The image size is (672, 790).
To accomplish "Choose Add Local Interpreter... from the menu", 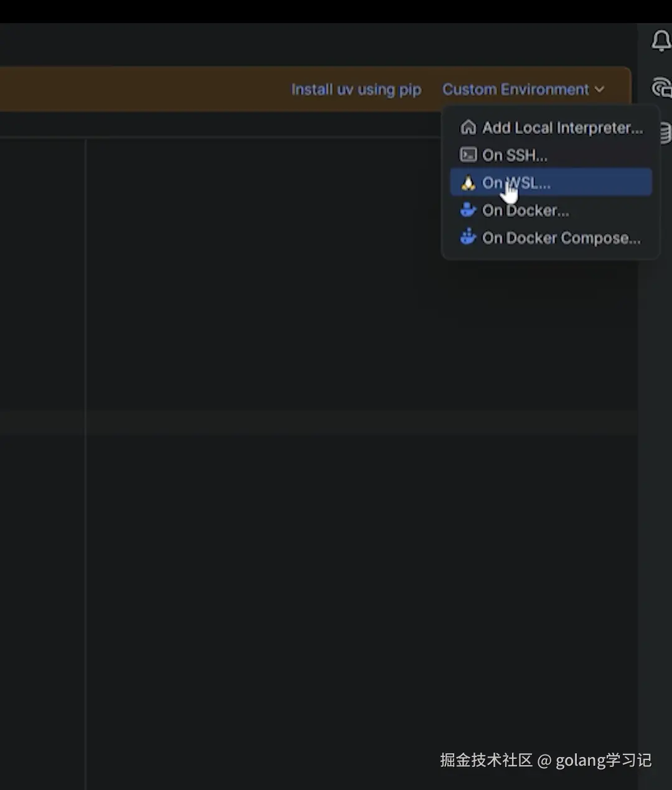I will 562,128.
